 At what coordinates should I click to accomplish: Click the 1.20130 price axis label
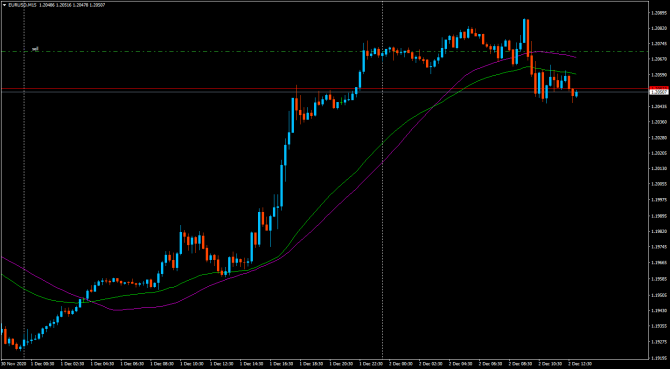(x=658, y=169)
